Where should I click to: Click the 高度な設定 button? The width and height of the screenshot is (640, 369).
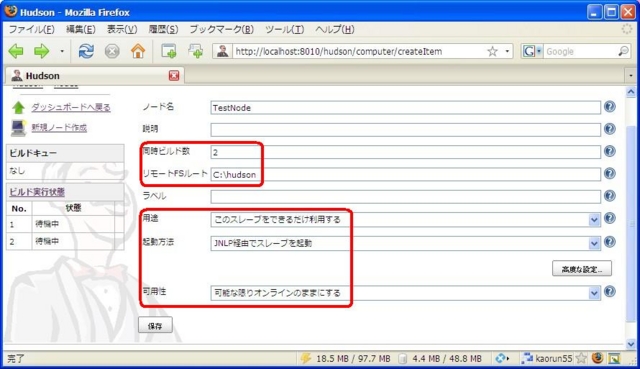pyautogui.click(x=582, y=269)
